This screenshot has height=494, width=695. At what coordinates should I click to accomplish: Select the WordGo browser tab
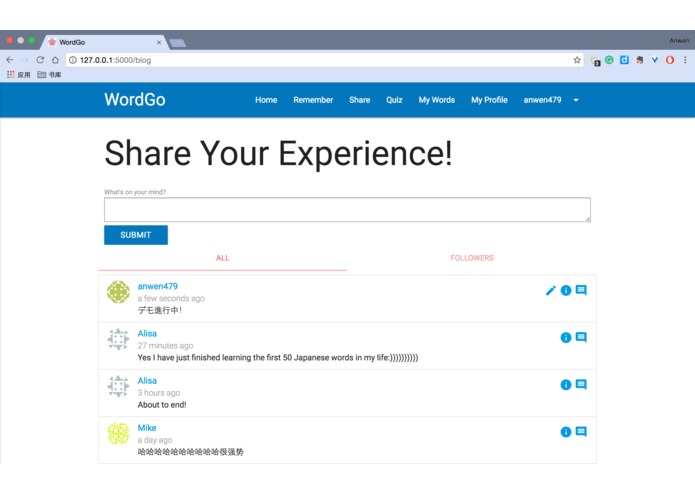(104, 42)
